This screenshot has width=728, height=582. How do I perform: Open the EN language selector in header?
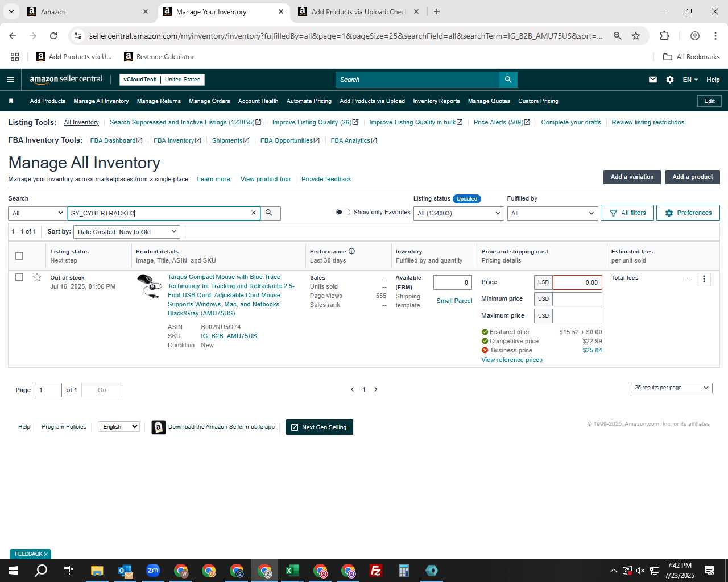(690, 80)
